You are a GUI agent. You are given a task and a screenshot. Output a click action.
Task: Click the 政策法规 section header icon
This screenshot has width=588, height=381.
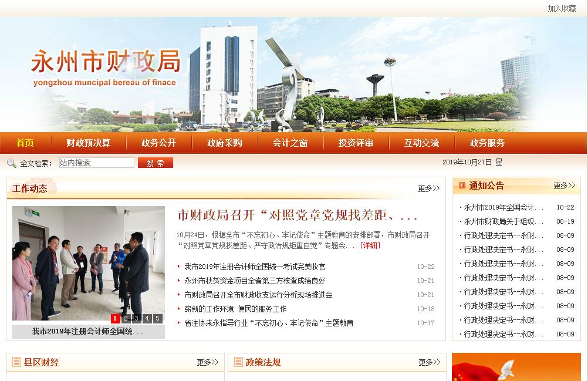pyautogui.click(x=237, y=362)
